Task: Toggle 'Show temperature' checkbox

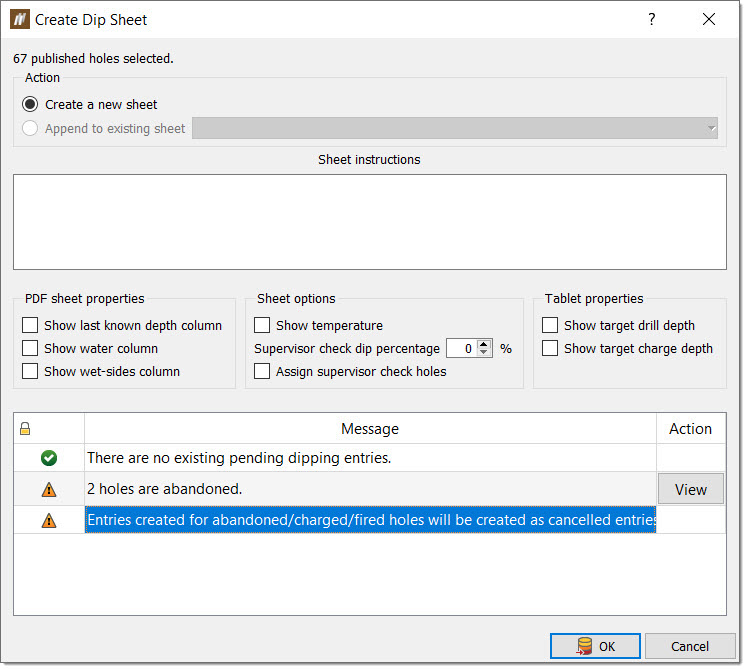Action: pos(262,325)
